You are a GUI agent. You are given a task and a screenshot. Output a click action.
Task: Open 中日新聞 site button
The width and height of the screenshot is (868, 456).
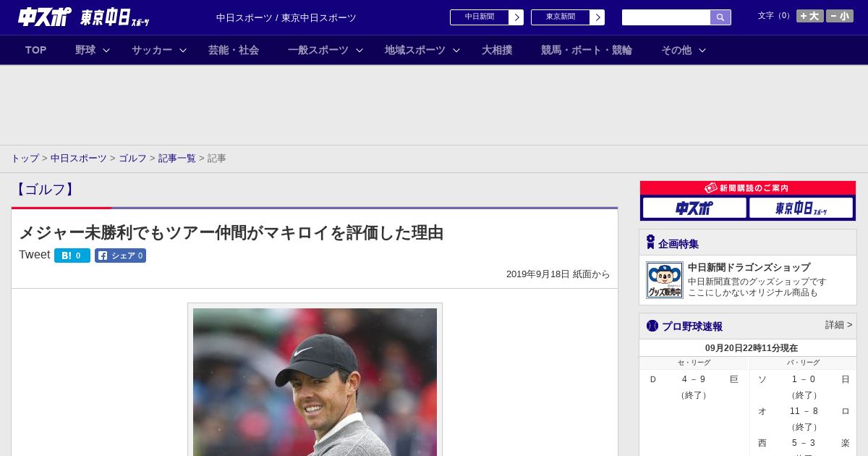click(487, 17)
